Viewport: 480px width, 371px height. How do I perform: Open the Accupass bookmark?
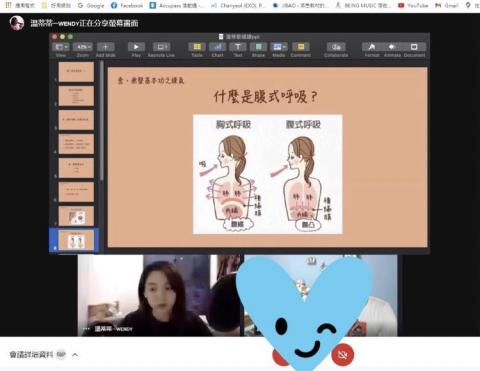point(176,5)
